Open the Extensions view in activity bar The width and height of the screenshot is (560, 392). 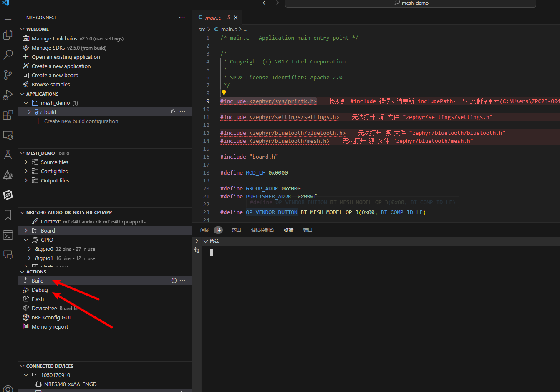[x=8, y=115]
